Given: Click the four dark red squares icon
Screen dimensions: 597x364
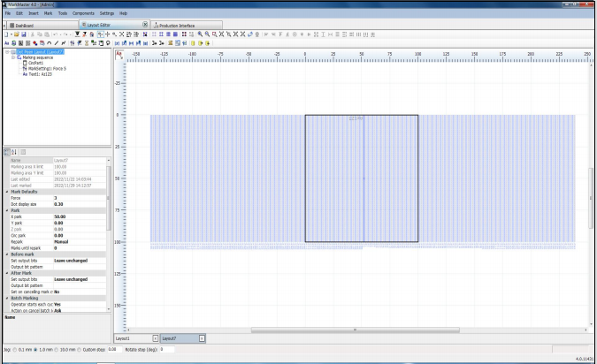Looking at the screenshot, I should (x=183, y=34).
